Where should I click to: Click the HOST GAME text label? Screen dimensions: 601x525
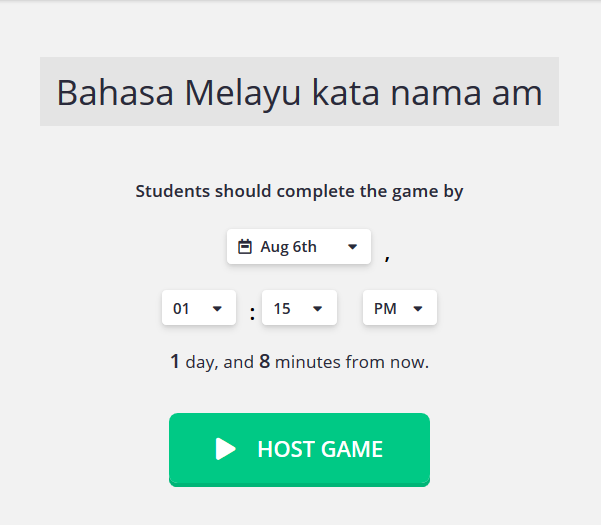tap(320, 449)
